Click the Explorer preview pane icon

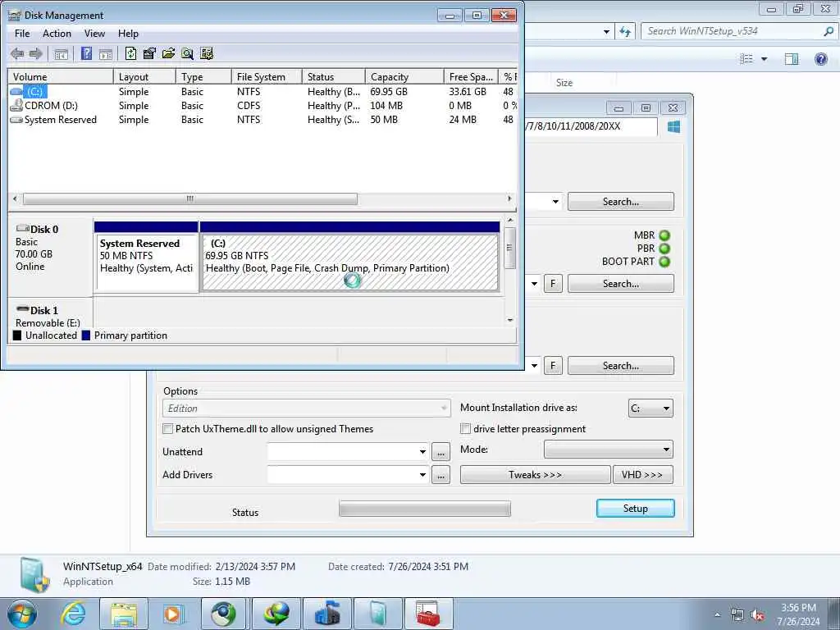coord(792,58)
